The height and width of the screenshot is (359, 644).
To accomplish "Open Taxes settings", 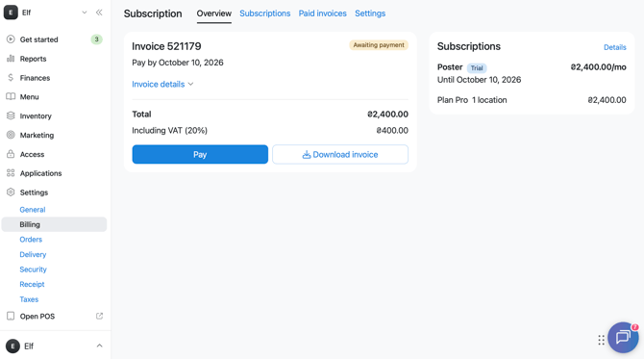I will click(29, 299).
